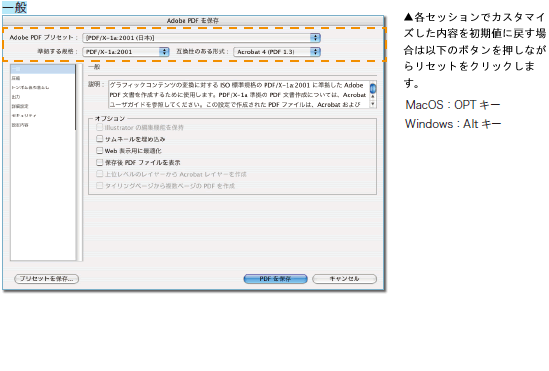The height and width of the screenshot is (371, 549).
Task: Toggle Illustrator の編集機能を保持 checkbox
Action: (99, 127)
